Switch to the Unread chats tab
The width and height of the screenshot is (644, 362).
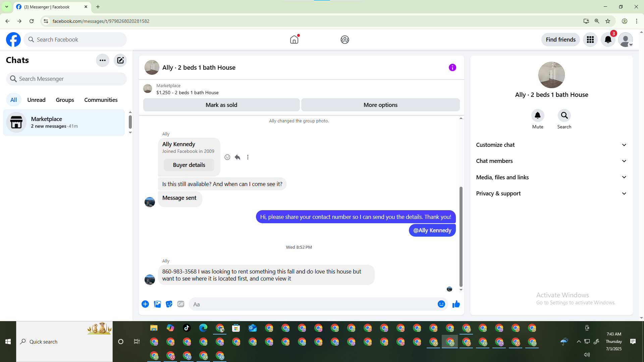click(36, 100)
